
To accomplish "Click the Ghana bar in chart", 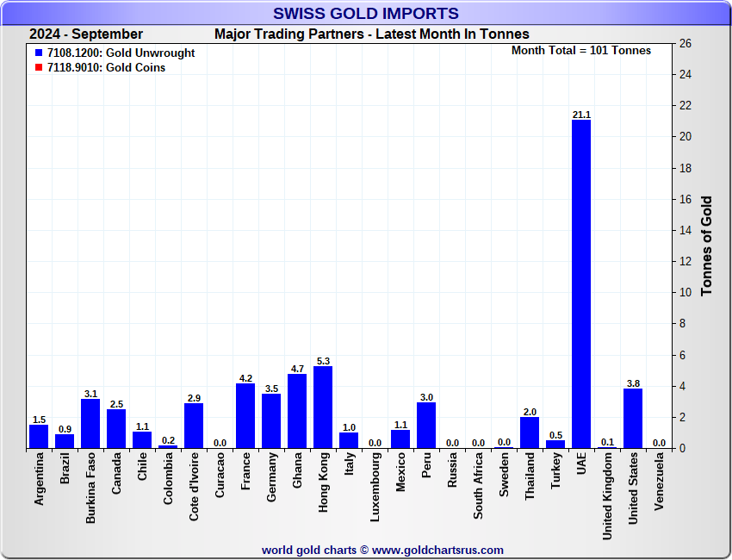I will tap(297, 411).
